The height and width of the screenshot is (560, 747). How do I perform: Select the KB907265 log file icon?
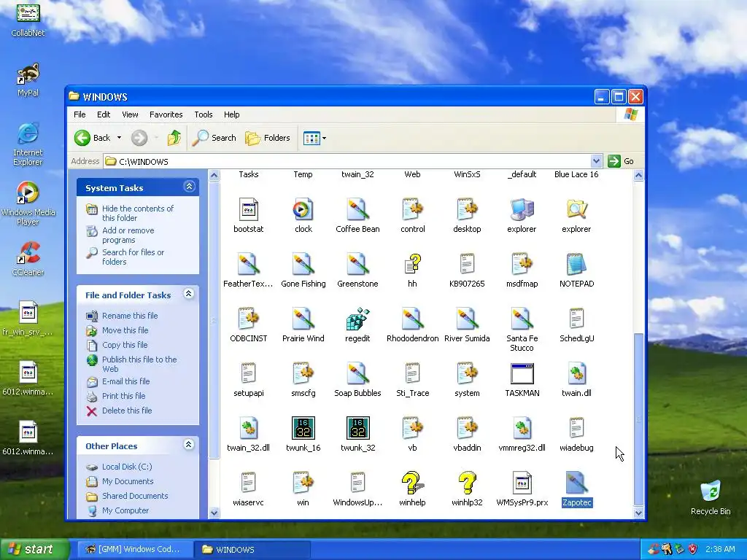pos(467,264)
